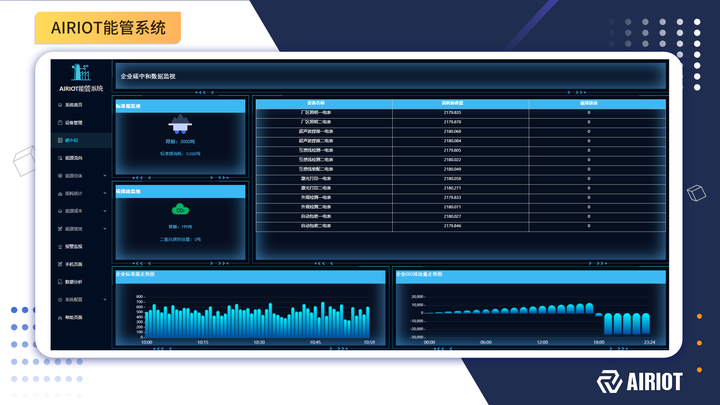Click the 2180.049 table cell
720x405 pixels.
452,169
